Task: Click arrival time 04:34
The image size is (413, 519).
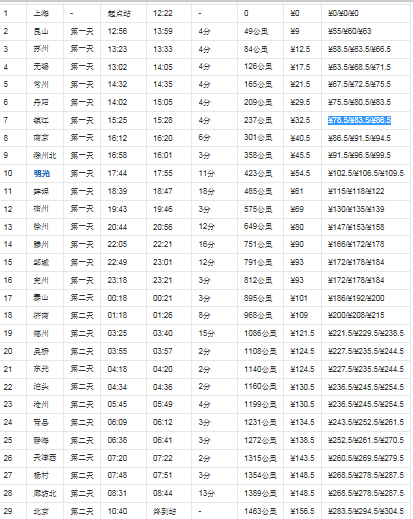Action: pyautogui.click(x=117, y=387)
